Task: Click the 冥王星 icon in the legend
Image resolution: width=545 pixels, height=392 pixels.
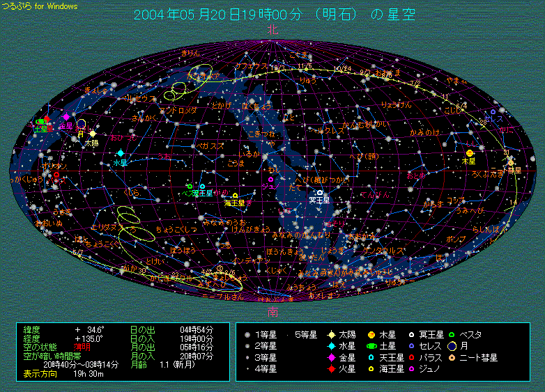Action: point(411,335)
